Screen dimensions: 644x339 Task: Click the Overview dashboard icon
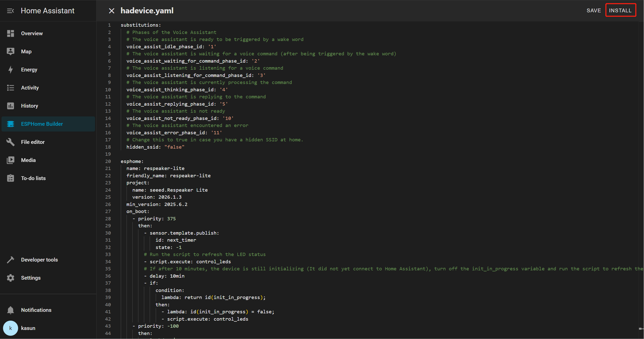click(11, 33)
